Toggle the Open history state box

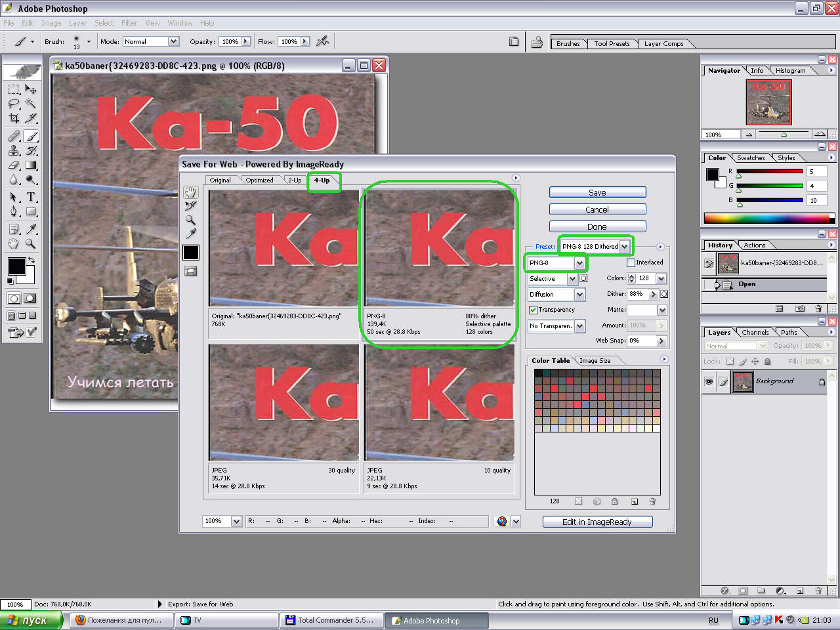(709, 285)
